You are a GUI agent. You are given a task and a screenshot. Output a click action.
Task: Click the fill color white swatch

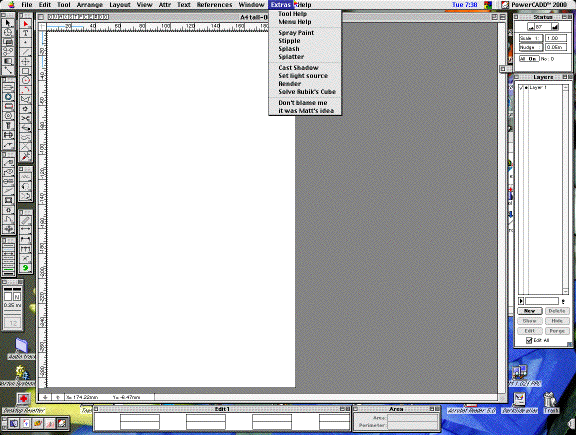click(8, 296)
